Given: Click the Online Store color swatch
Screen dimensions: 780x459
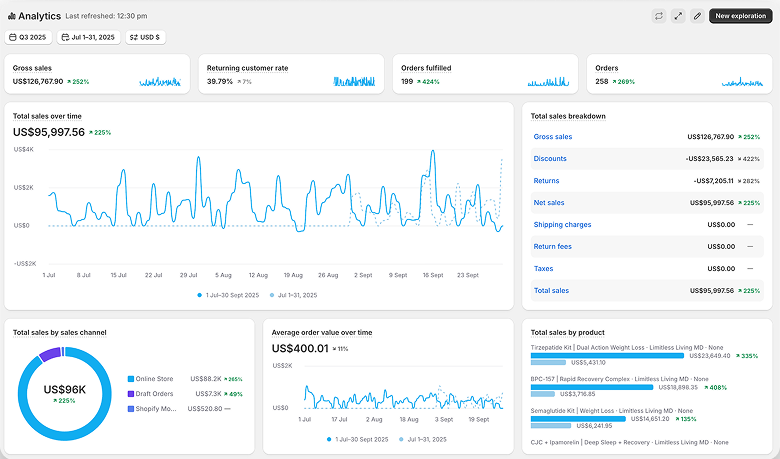Looking at the screenshot, I should coord(131,379).
